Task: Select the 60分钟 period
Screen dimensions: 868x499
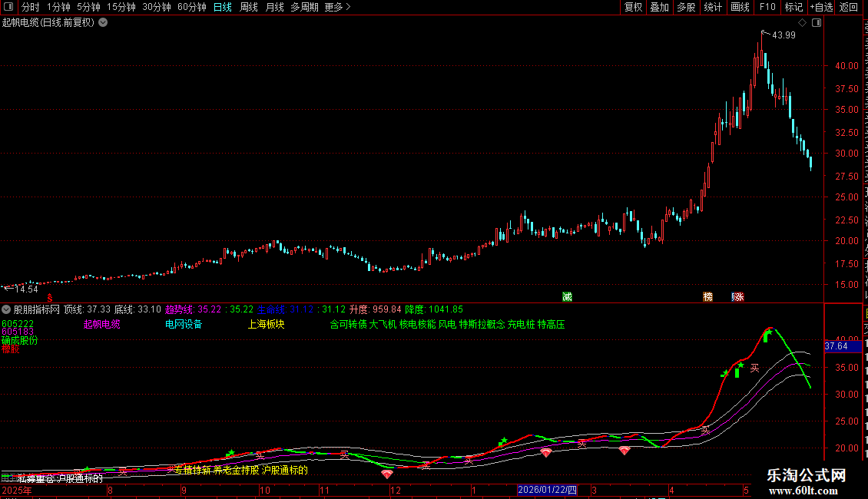Action: [x=192, y=7]
